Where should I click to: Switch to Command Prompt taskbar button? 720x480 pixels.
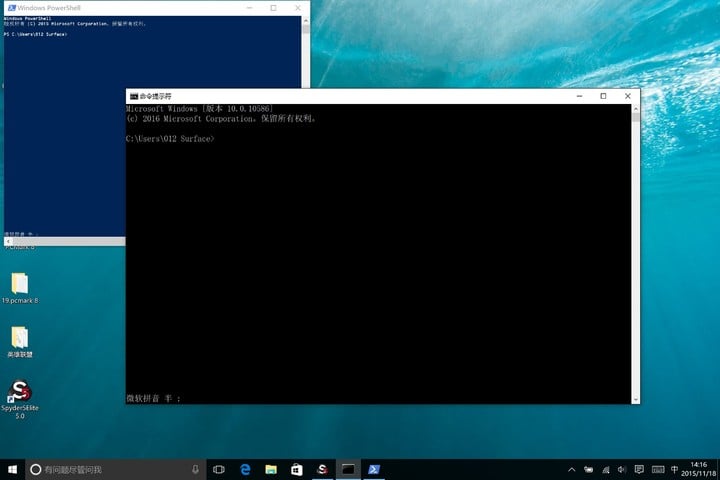click(x=349, y=469)
